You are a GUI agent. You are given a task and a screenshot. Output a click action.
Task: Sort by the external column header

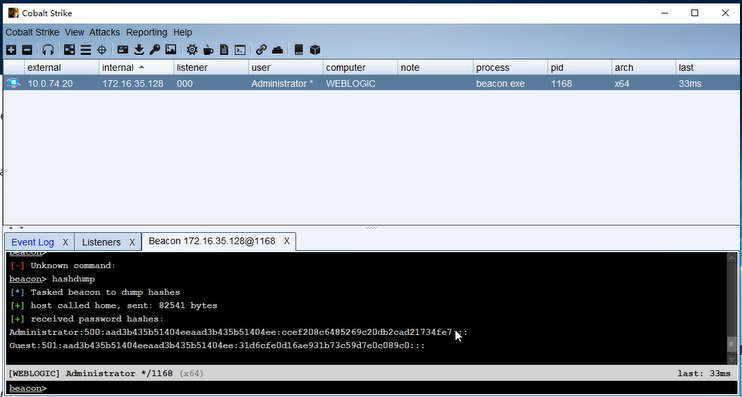pos(62,68)
